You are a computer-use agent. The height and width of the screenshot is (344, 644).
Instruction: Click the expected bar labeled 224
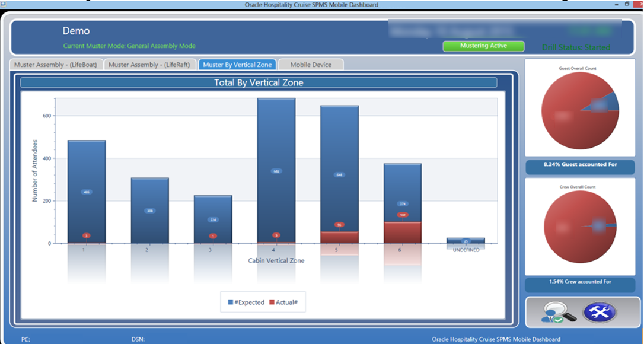(x=213, y=219)
